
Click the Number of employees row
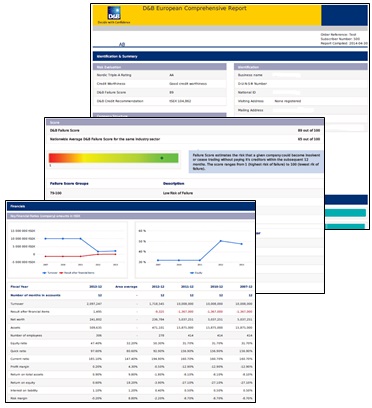(x=131, y=335)
